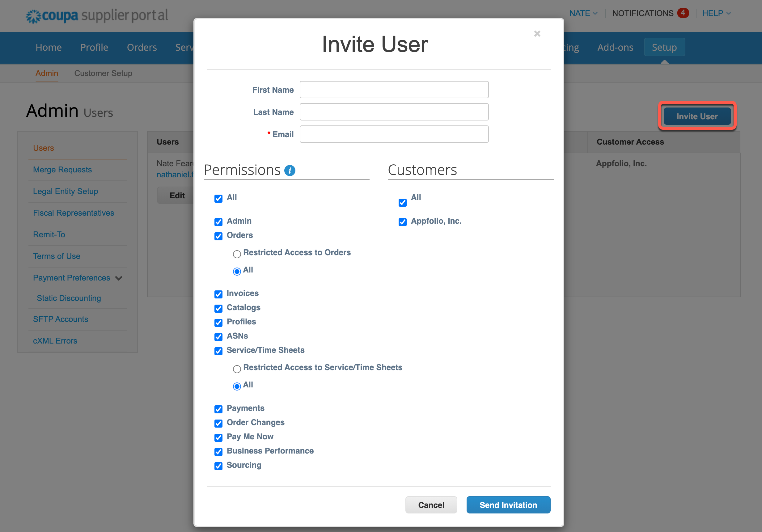The width and height of the screenshot is (762, 532).
Task: Select Restricted Access to Orders radio
Action: click(x=237, y=254)
